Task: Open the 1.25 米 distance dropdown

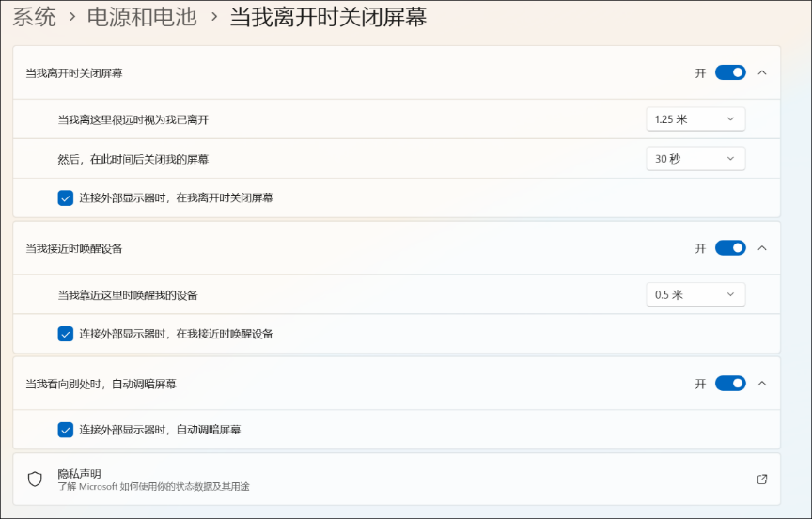Action: (695, 119)
